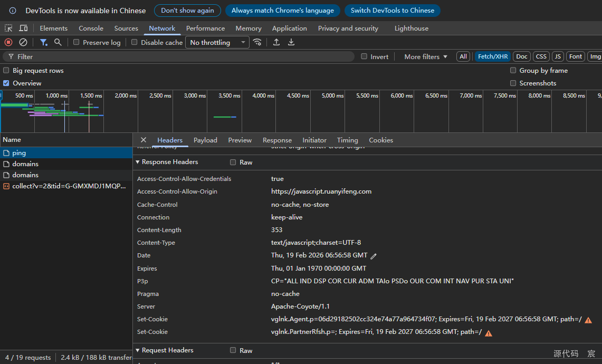Image resolution: width=602 pixels, height=364 pixels.
Task: Click the collect request script icon
Action: pyautogui.click(x=6, y=186)
